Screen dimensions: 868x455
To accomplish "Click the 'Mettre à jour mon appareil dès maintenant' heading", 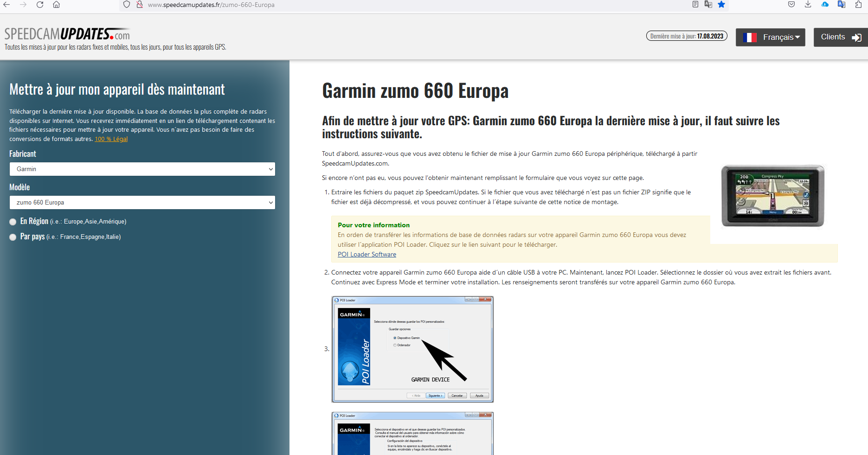I will pyautogui.click(x=117, y=90).
